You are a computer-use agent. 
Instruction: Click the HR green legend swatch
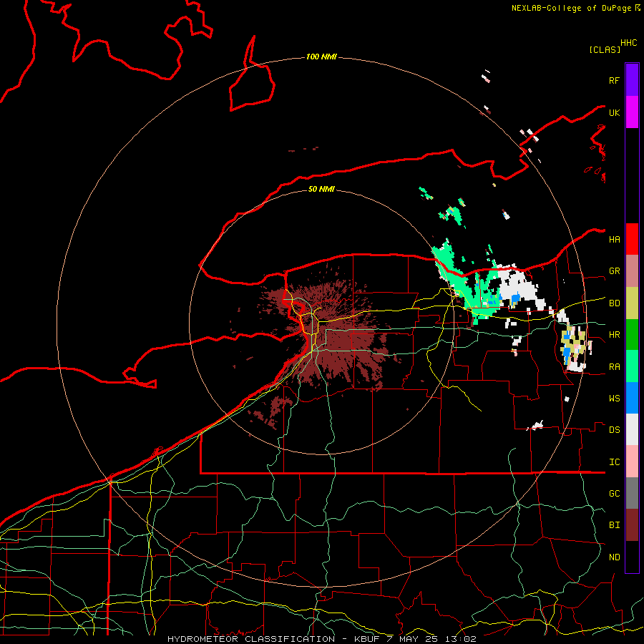632,335
